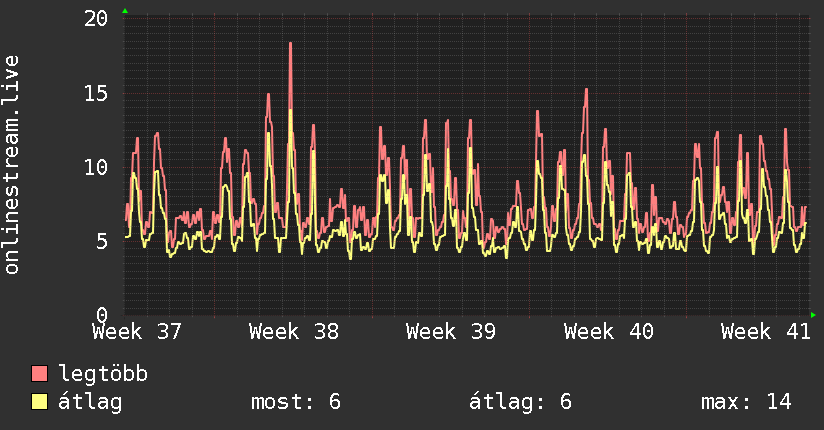Click the 'most: 6' value
Image resolution: width=824 pixels, height=430 pixels.
(x=296, y=402)
